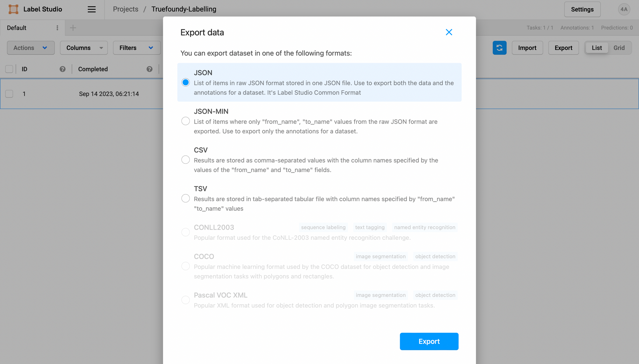639x364 pixels.
Task: Select the JSON-MIN export format
Action: tap(186, 121)
